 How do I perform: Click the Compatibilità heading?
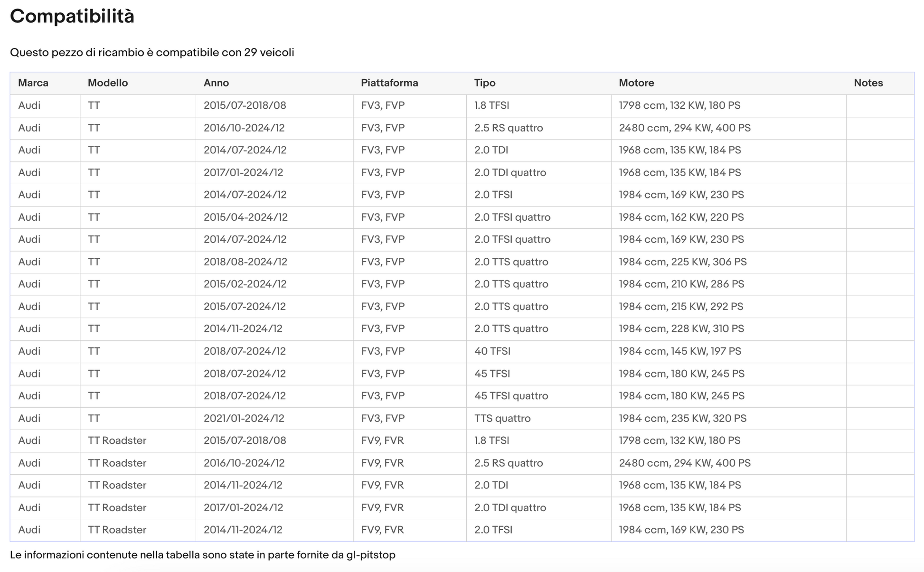[x=72, y=17]
